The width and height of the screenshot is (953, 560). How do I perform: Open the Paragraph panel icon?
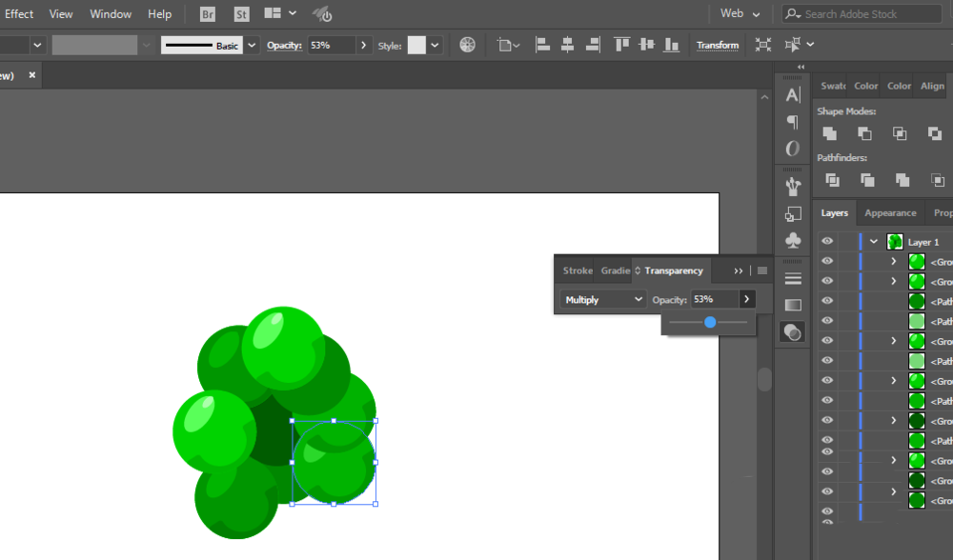[x=793, y=122]
